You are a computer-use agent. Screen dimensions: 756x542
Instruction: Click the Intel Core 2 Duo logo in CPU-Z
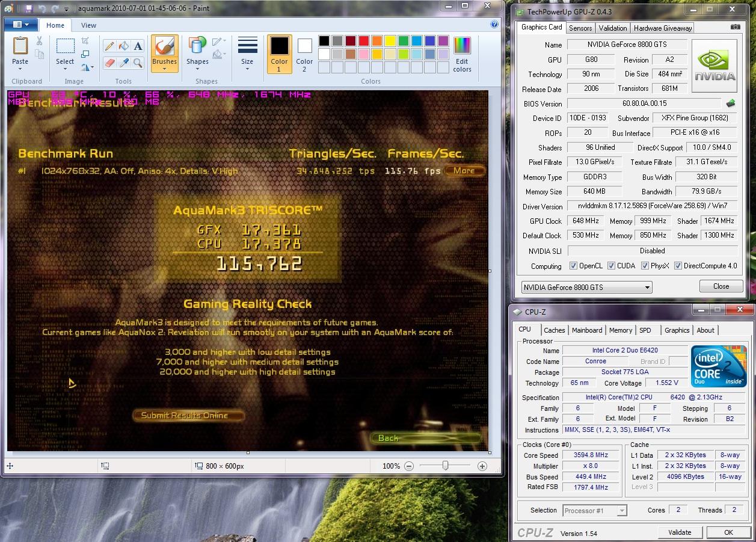(718, 365)
